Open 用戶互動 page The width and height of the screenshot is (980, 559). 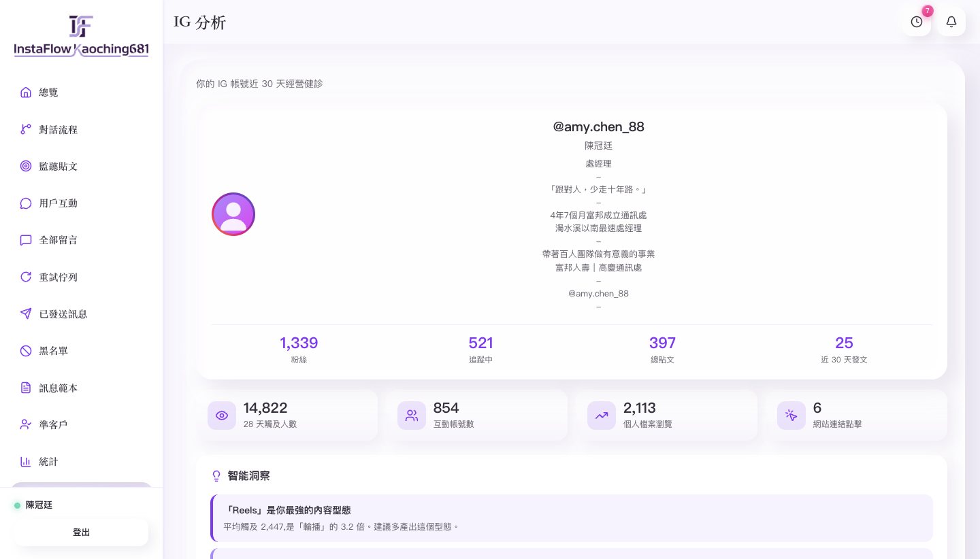tap(81, 203)
